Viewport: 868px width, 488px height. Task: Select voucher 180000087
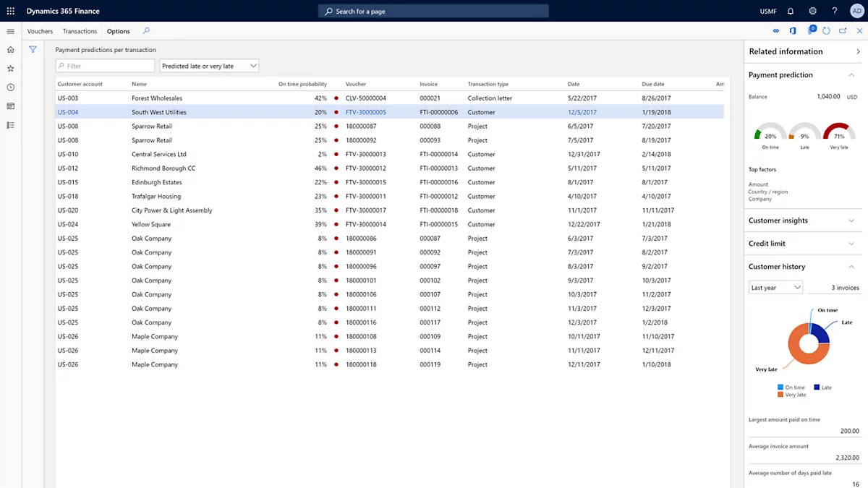point(361,127)
